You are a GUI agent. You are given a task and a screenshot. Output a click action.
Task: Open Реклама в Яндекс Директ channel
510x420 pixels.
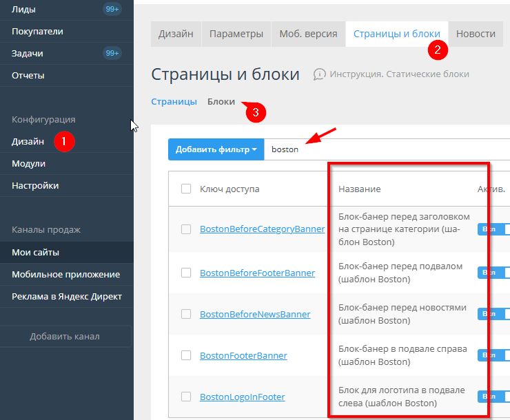pos(66,296)
